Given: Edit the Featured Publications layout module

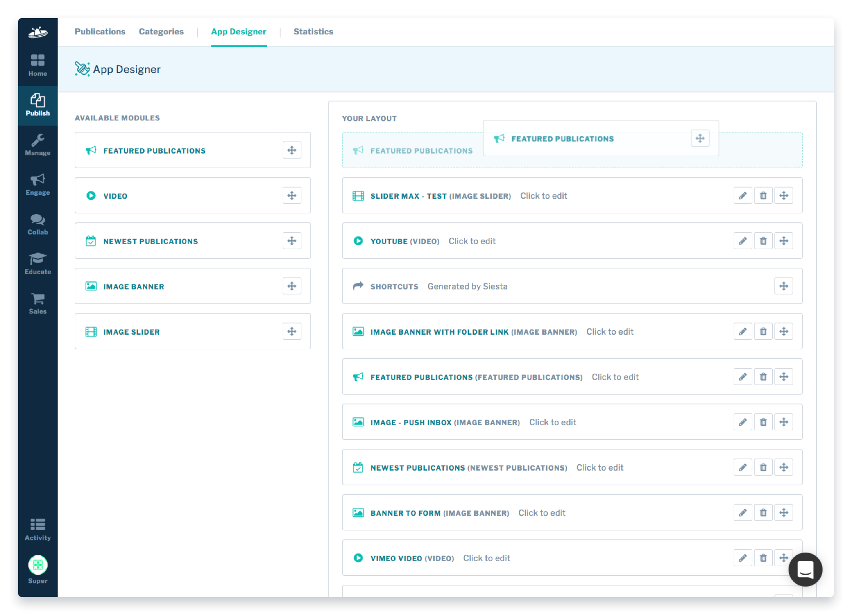Looking at the screenshot, I should point(743,376).
